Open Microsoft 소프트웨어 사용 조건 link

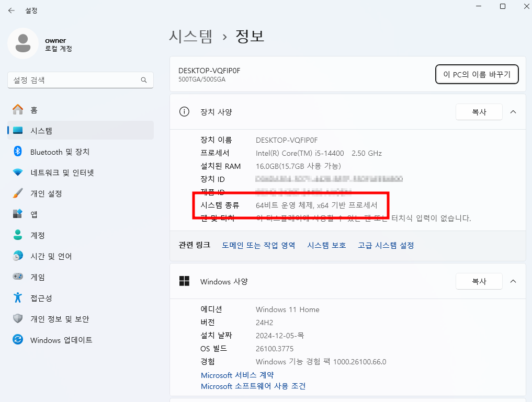[x=253, y=386]
